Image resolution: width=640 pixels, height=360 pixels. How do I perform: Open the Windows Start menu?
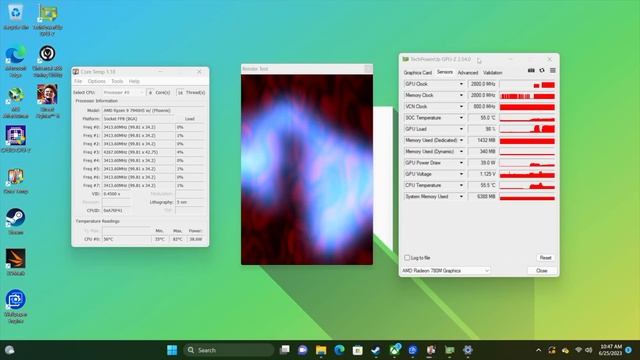172,350
